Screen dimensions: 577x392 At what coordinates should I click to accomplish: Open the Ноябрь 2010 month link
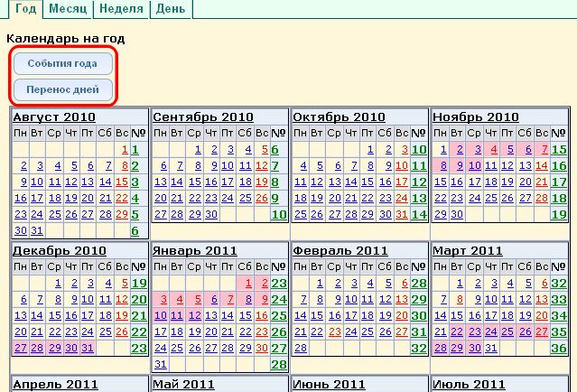click(x=476, y=117)
